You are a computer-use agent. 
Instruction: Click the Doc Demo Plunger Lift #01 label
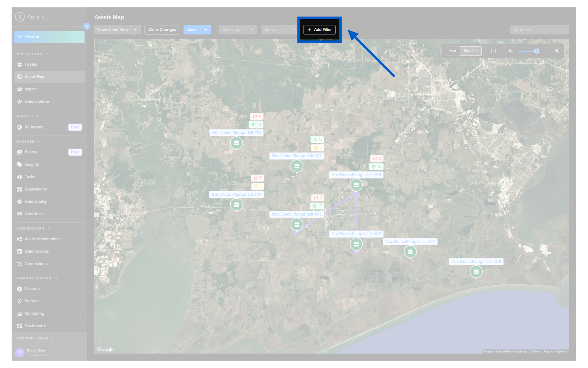[x=236, y=133]
